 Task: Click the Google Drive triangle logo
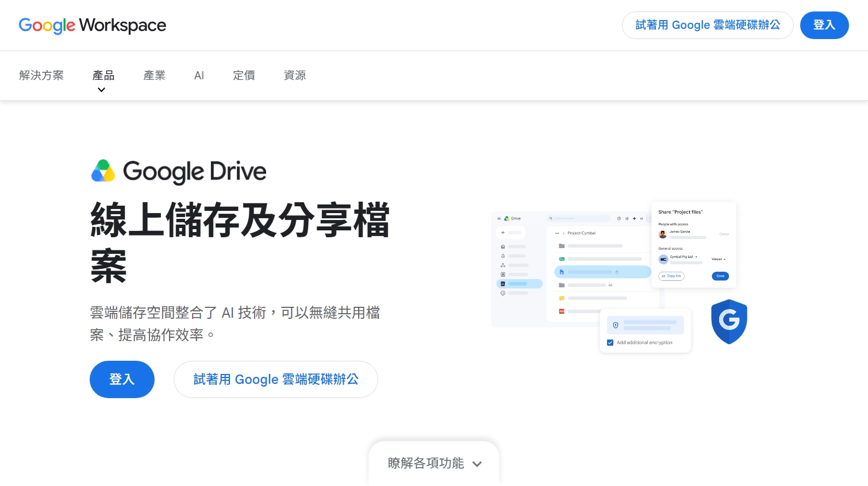tap(103, 171)
